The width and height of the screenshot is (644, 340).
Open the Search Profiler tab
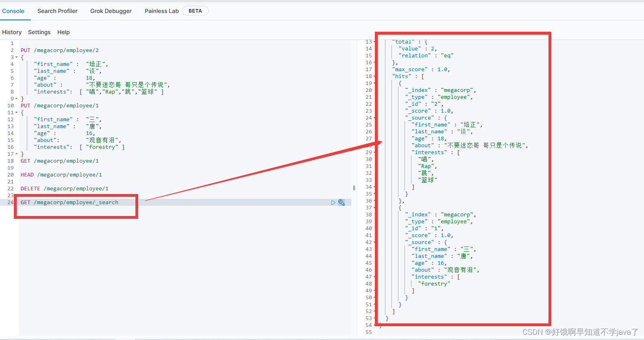click(57, 11)
